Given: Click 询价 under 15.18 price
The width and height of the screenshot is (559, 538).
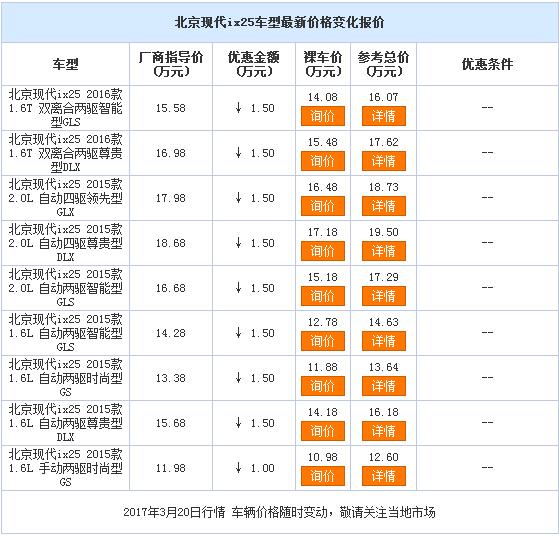Looking at the screenshot, I should [323, 296].
